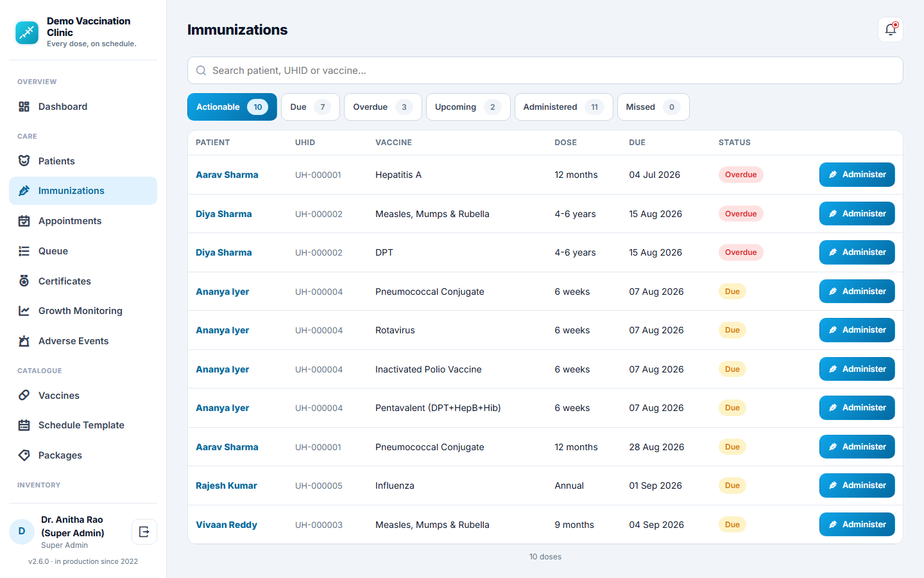
Task: Click the 28 Aug 2026 due date
Action: pos(656,447)
